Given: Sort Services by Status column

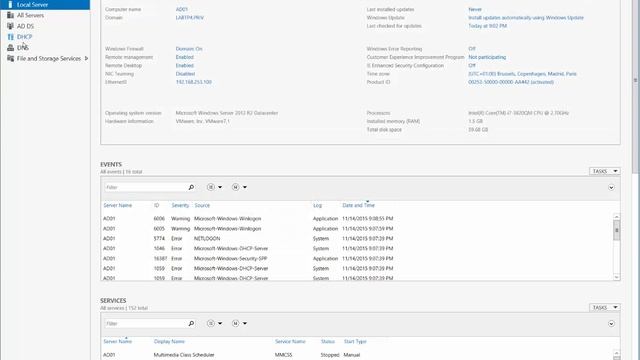Looking at the screenshot, I should pos(328,341).
